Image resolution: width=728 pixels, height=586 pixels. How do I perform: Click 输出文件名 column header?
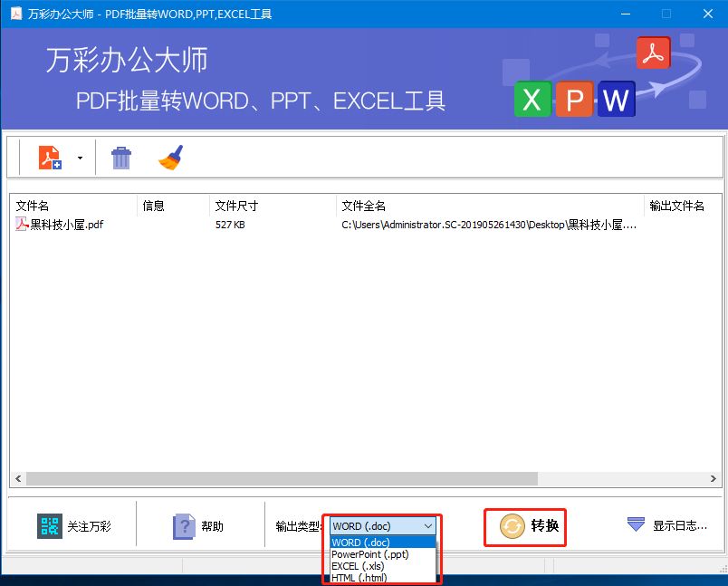click(x=683, y=206)
